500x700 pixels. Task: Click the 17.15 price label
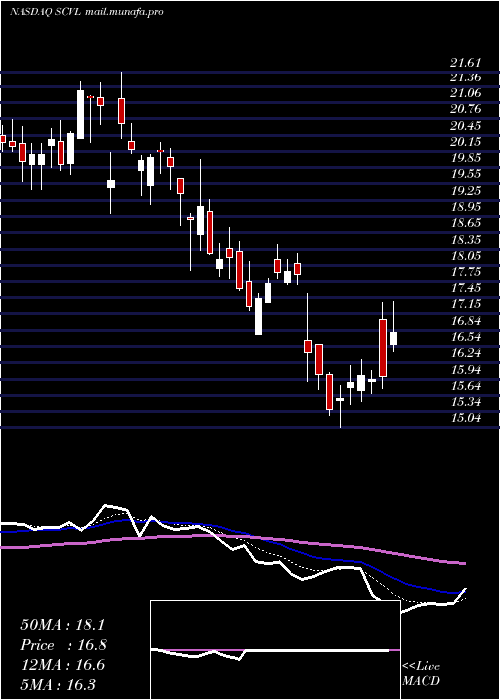tap(465, 304)
